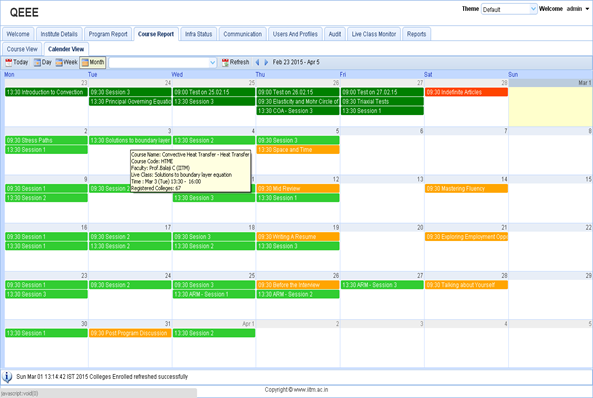Switch to Week view
The height and width of the screenshot is (398, 593).
pyautogui.click(x=66, y=62)
